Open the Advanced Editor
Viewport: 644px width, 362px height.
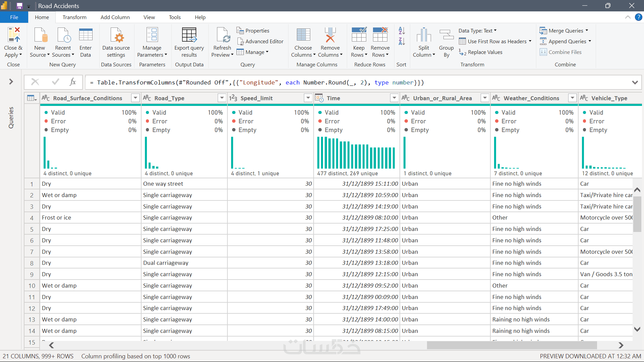click(x=260, y=41)
